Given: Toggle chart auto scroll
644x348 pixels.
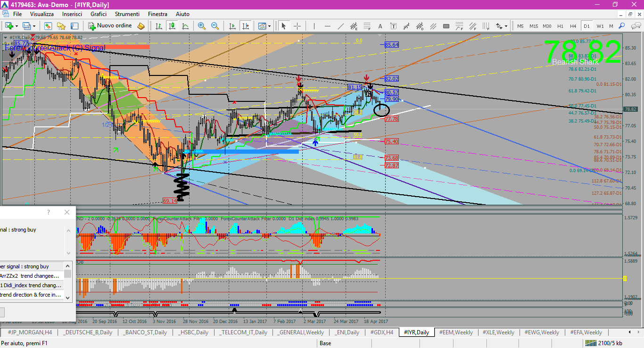Looking at the screenshot, I should pyautogui.click(x=232, y=26).
